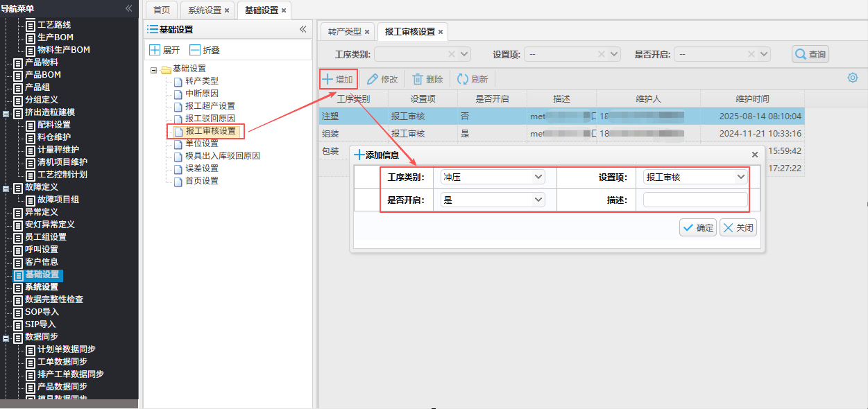Open the 是否开启 dropdown in dialog

click(x=538, y=200)
